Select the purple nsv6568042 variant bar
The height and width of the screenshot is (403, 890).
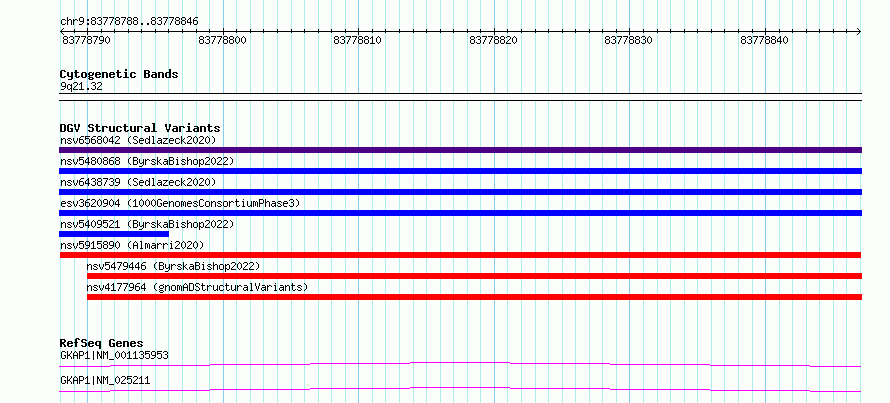[x=460, y=150]
